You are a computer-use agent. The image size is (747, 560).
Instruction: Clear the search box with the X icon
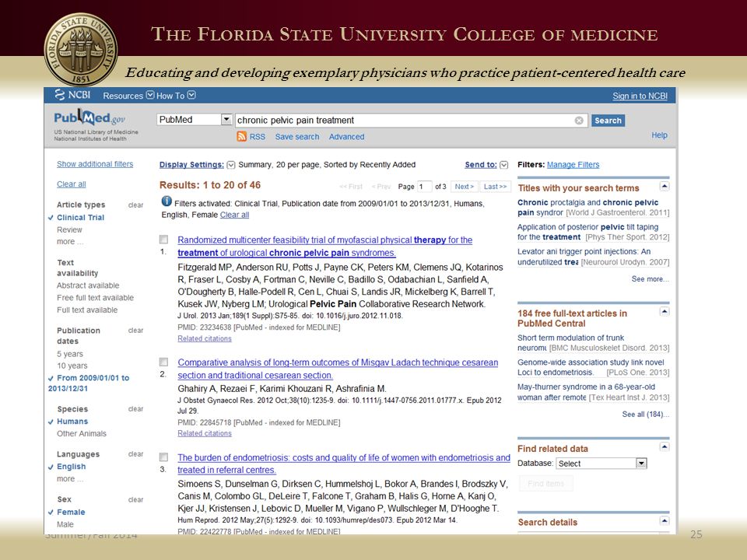579,121
